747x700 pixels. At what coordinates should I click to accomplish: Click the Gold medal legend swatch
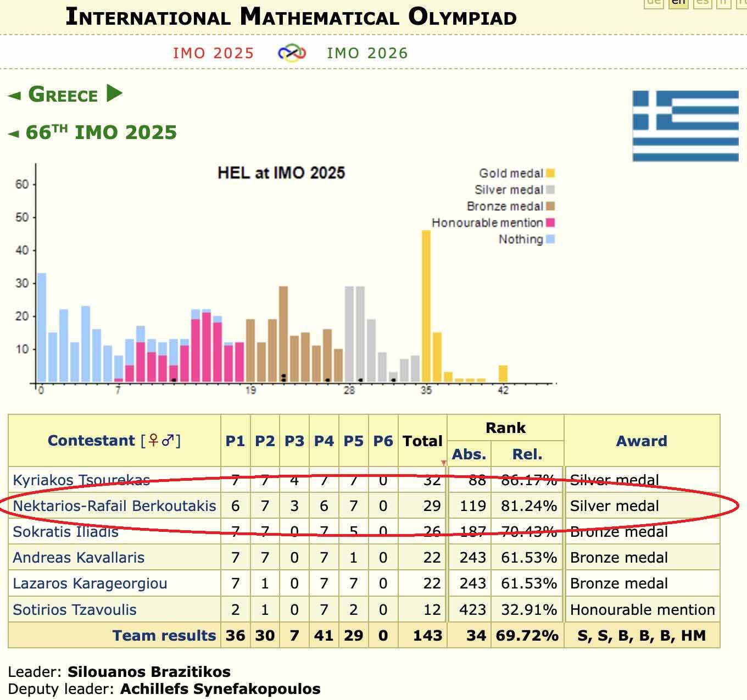click(550, 173)
